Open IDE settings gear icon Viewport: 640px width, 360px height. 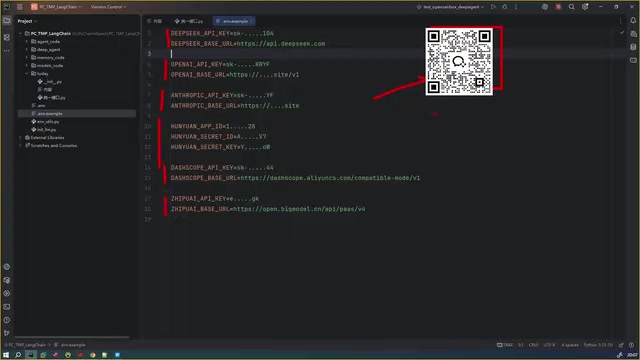[x=585, y=7]
